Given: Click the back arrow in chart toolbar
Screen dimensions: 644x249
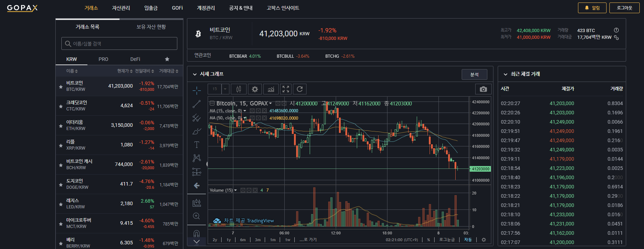Looking at the screenshot, I should 197,185.
